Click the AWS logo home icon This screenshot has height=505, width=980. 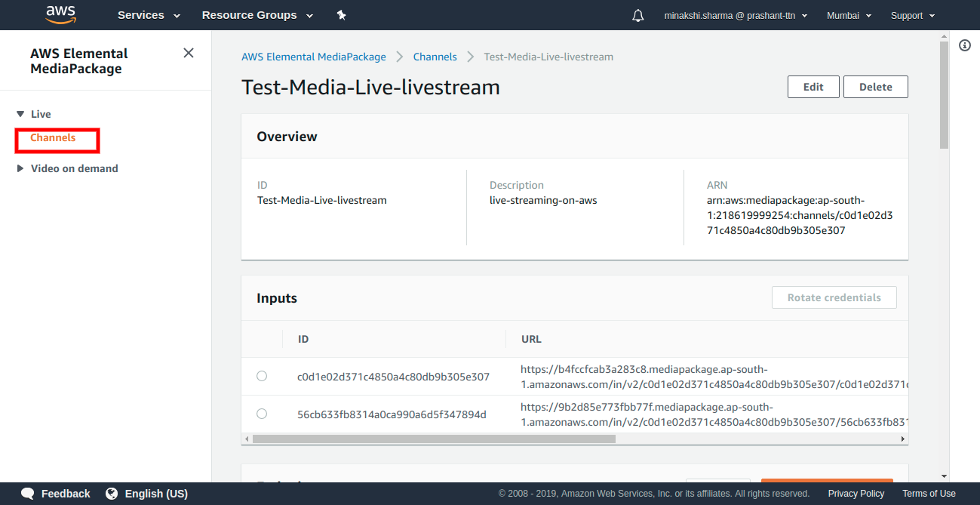pyautogui.click(x=60, y=14)
